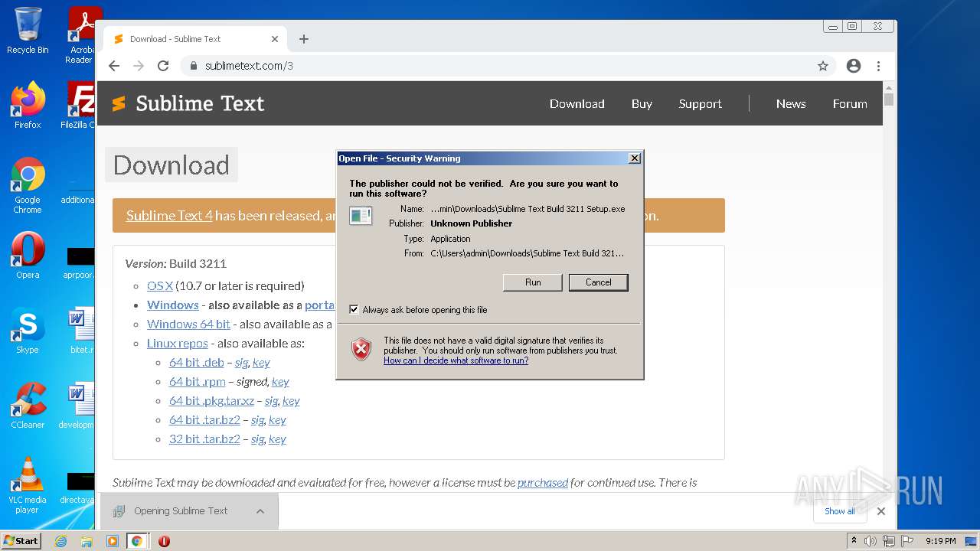Click Show all downloads button

[x=840, y=511]
